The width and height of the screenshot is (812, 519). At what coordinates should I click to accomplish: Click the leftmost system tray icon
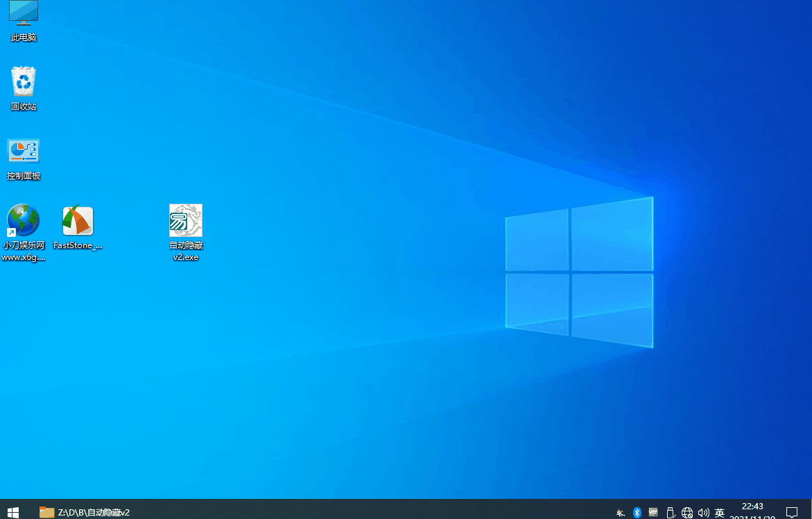(621, 513)
